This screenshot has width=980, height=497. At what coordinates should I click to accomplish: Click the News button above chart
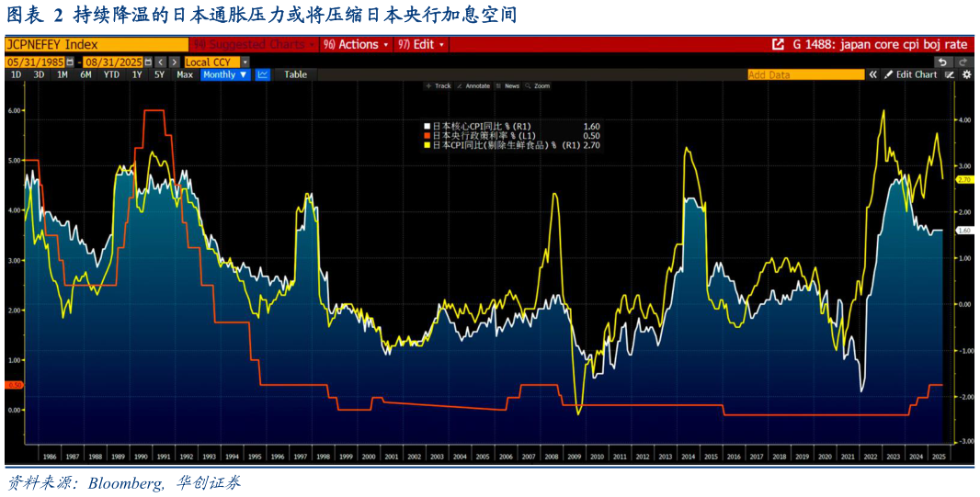pos(507,85)
